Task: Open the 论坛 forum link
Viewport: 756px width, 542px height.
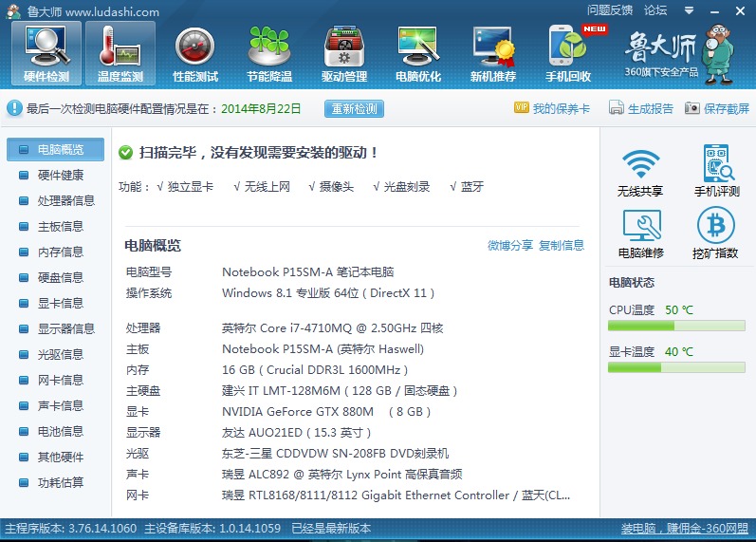Action: 655,10
